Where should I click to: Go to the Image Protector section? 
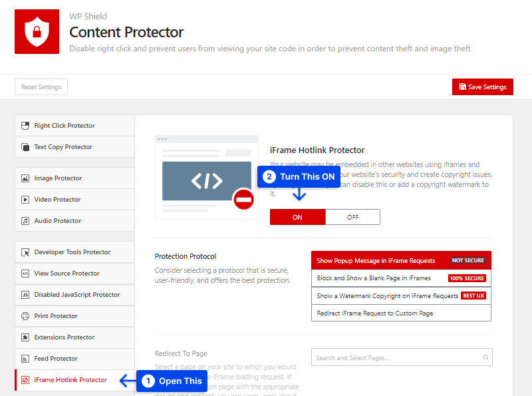[x=74, y=178]
